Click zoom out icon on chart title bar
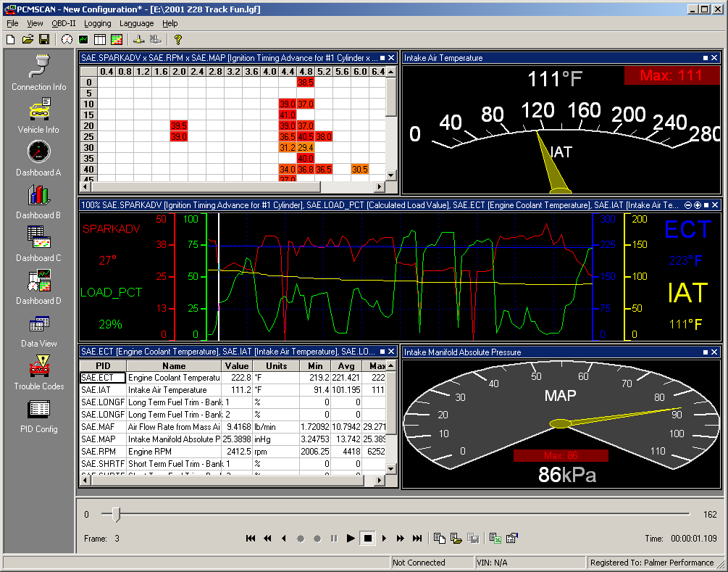 point(689,205)
